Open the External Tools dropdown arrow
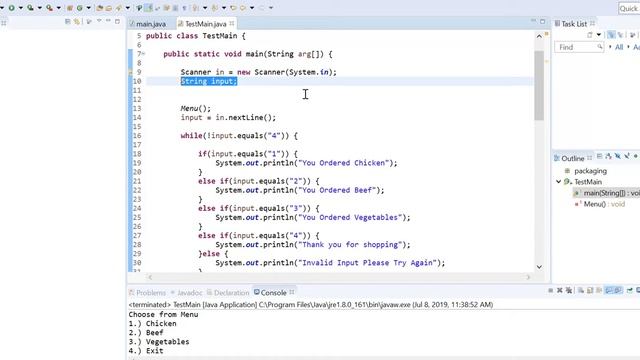 pyautogui.click(x=58, y=8)
